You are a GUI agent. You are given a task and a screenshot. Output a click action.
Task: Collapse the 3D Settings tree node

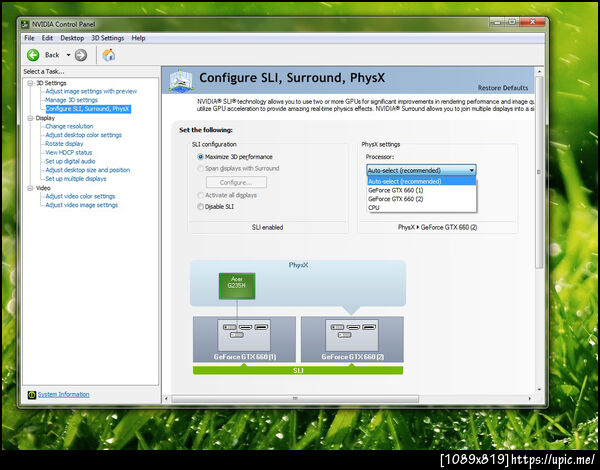tap(30, 83)
